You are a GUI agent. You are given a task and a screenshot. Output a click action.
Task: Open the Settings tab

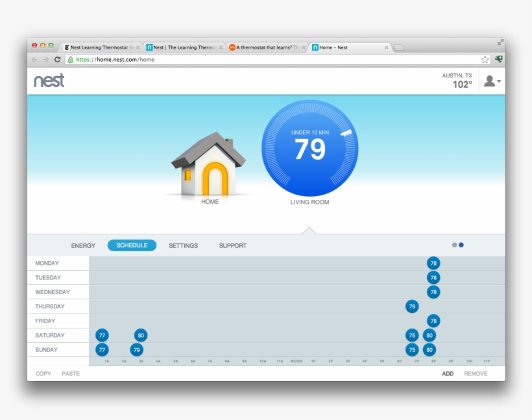click(183, 245)
